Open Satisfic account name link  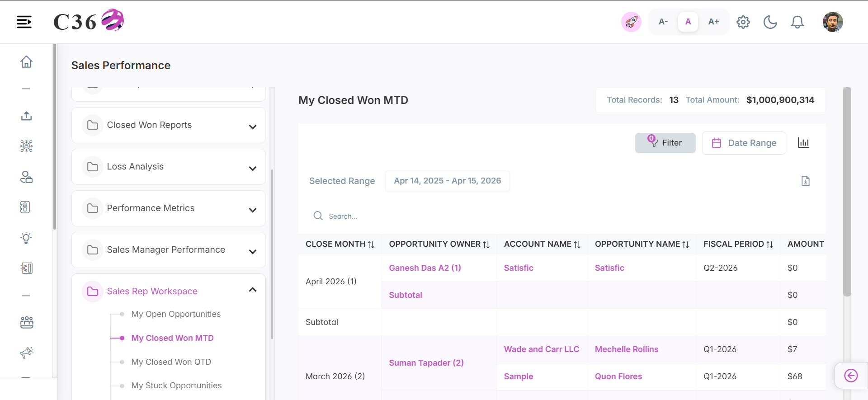pyautogui.click(x=519, y=268)
